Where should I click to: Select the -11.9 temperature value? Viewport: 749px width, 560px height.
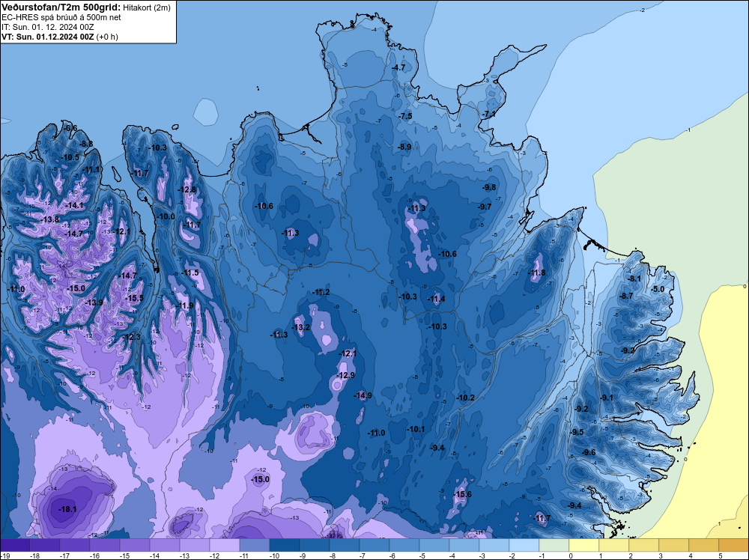click(x=184, y=305)
